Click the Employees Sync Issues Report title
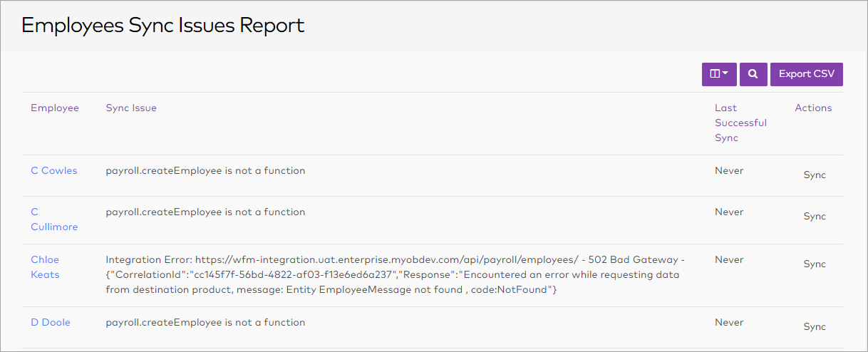This screenshot has width=868, height=352. click(163, 26)
